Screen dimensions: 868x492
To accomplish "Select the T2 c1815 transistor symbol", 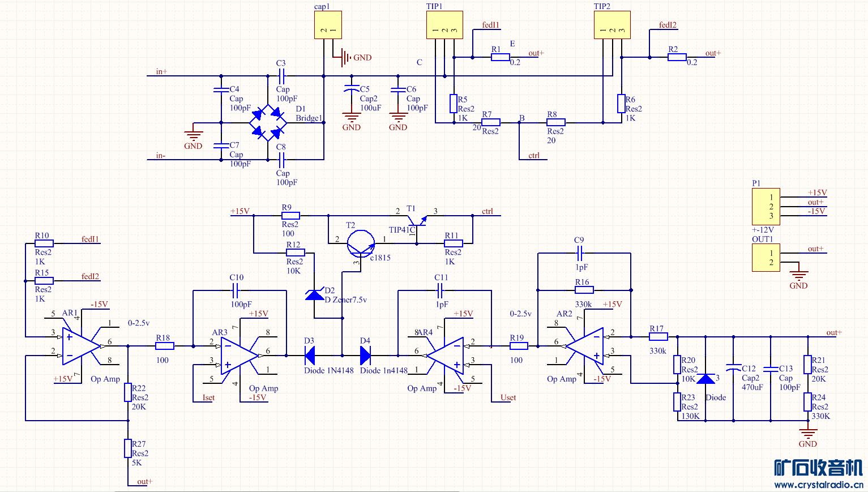I will pyautogui.click(x=361, y=243).
